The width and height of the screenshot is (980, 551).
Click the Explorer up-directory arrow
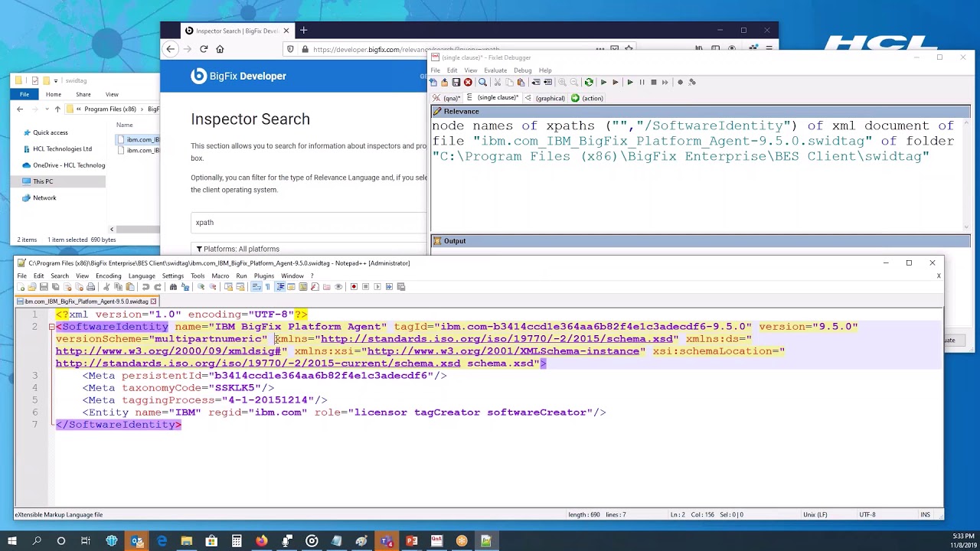57,109
